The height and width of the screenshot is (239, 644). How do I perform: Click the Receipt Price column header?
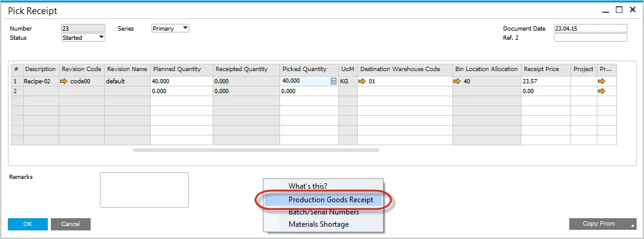coord(546,69)
